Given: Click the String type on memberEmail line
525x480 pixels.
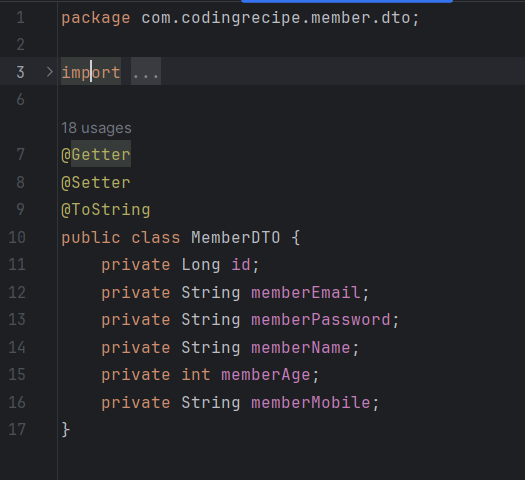Looking at the screenshot, I should pyautogui.click(x=211, y=293).
